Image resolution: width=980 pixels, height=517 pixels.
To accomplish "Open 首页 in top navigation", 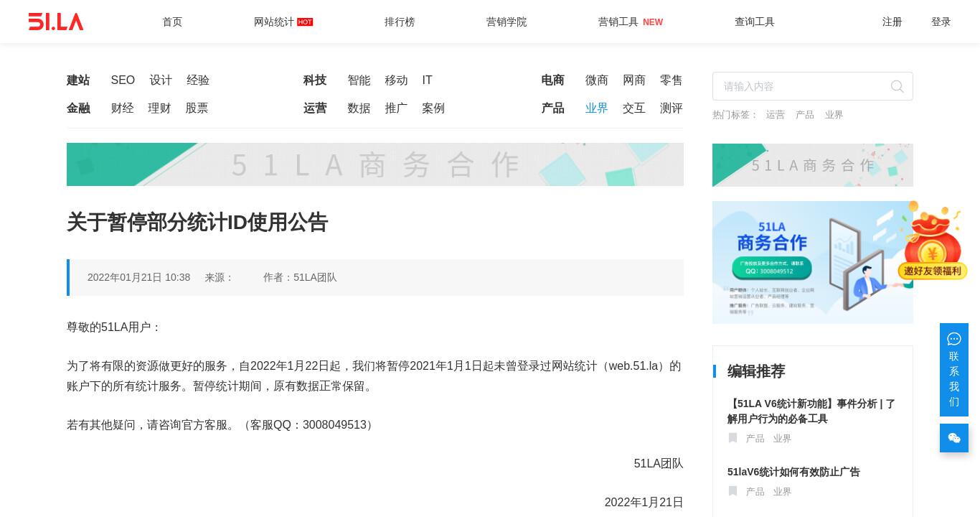I will 172,22.
